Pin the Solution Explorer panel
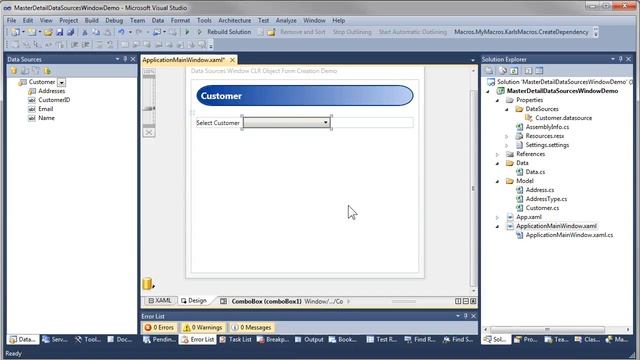The image size is (640, 360). tap(620, 59)
